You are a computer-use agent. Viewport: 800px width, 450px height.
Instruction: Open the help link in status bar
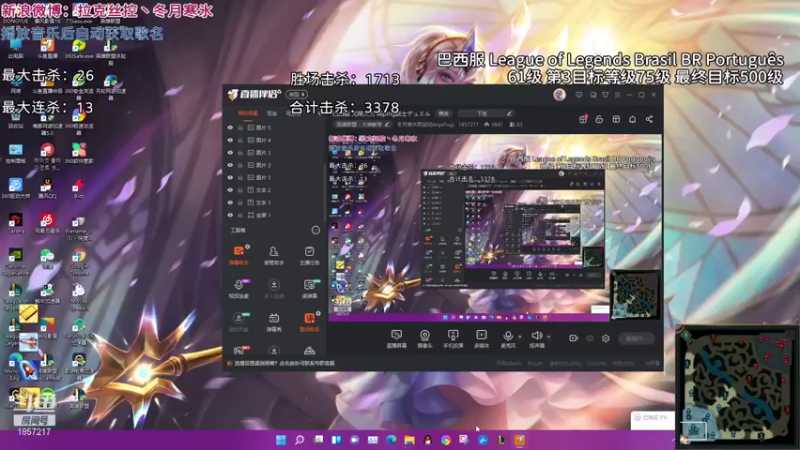tap(284, 363)
